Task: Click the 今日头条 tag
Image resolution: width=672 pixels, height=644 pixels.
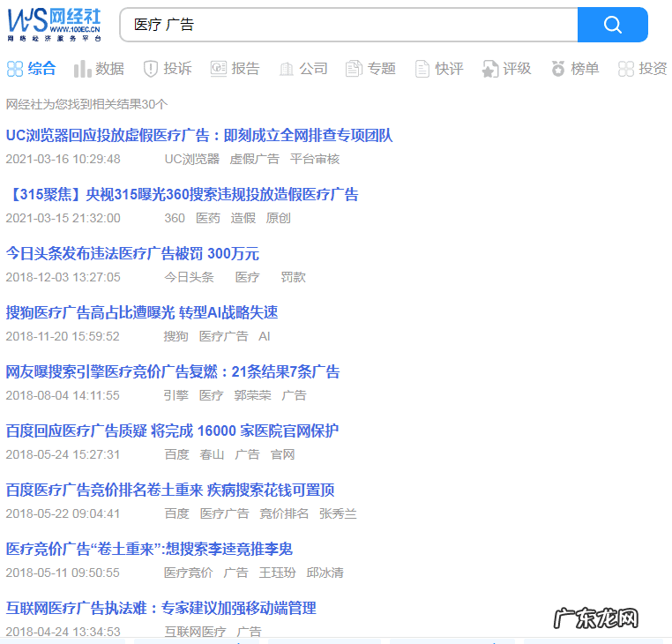Action: [189, 277]
